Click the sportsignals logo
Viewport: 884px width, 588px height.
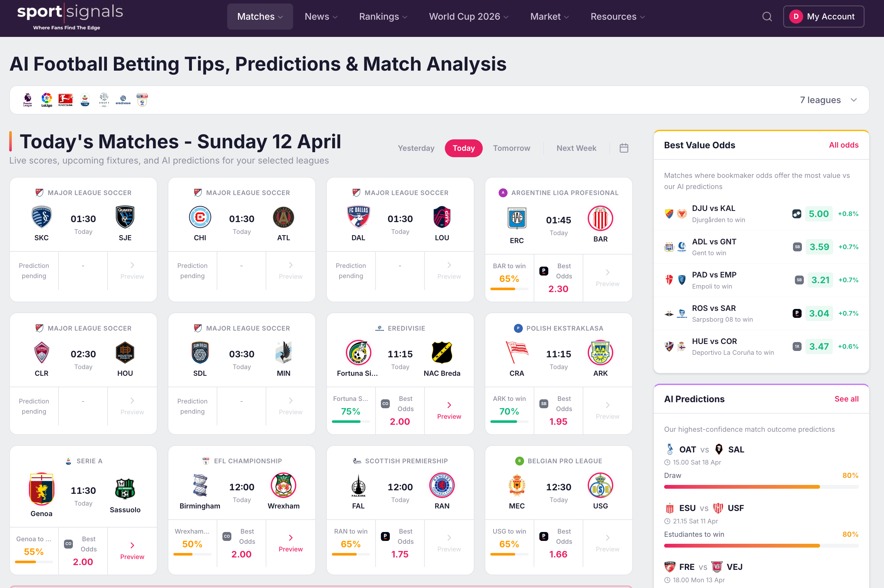(70, 17)
